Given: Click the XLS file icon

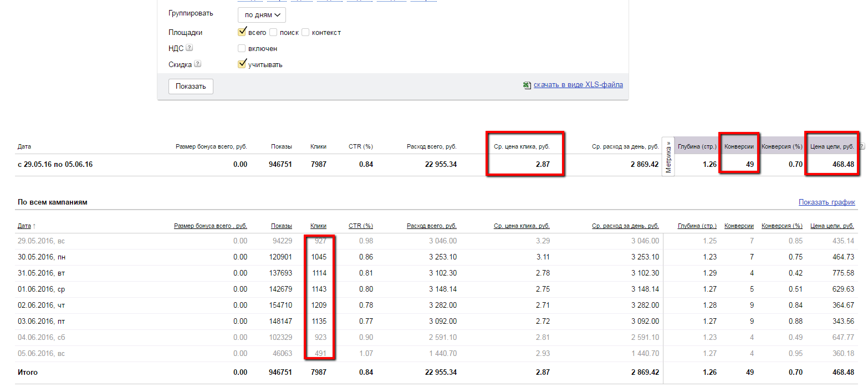Looking at the screenshot, I should pos(527,85).
